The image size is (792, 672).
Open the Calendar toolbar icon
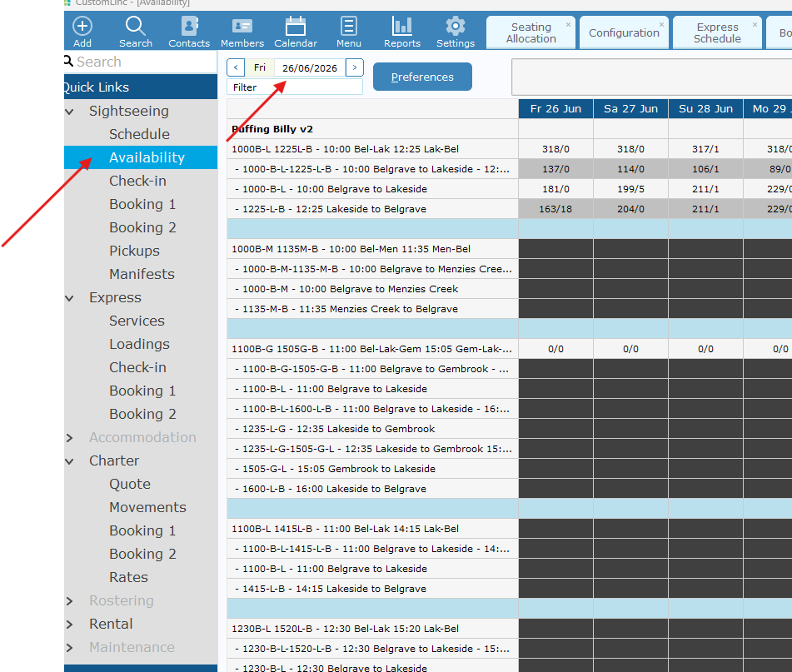(x=296, y=26)
